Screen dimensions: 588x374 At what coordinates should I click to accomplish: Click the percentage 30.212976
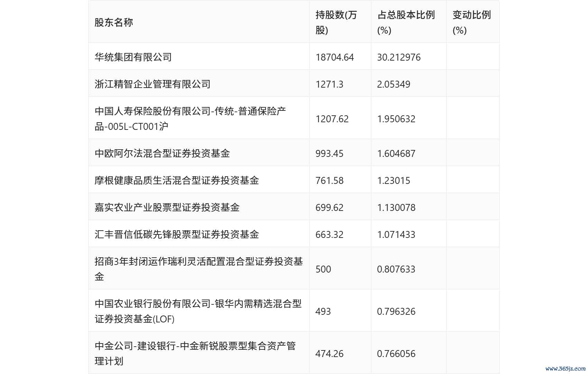399,57
